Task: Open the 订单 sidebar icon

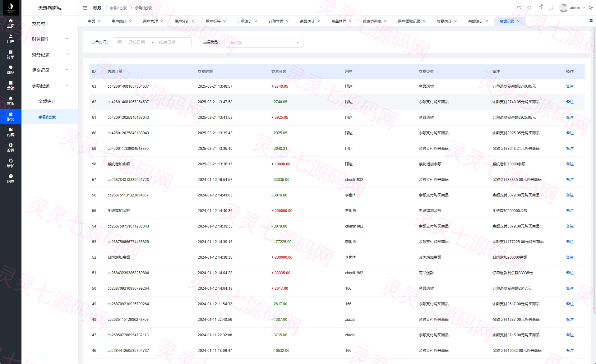Action: (11, 54)
